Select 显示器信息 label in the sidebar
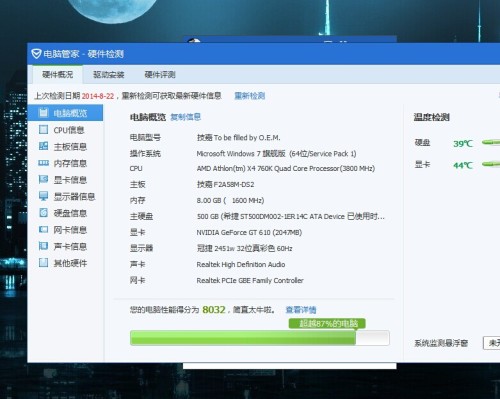The height and width of the screenshot is (399, 500). (74, 197)
